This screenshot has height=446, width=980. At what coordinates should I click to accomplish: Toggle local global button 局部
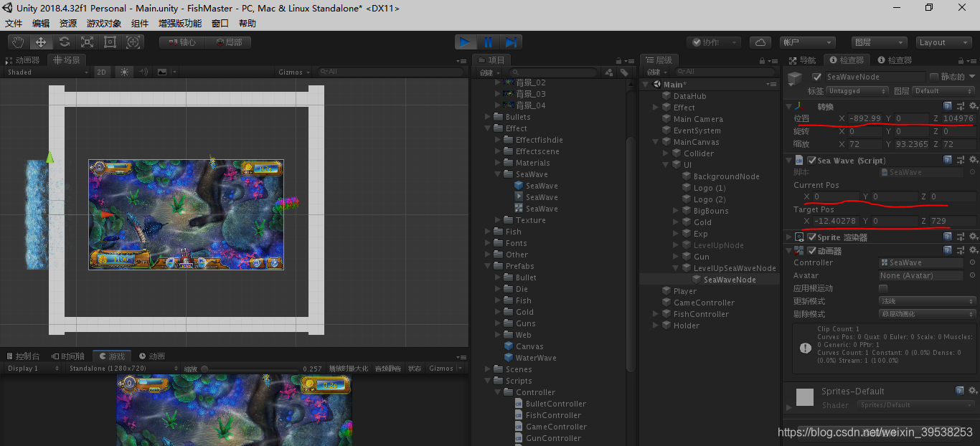(228, 42)
